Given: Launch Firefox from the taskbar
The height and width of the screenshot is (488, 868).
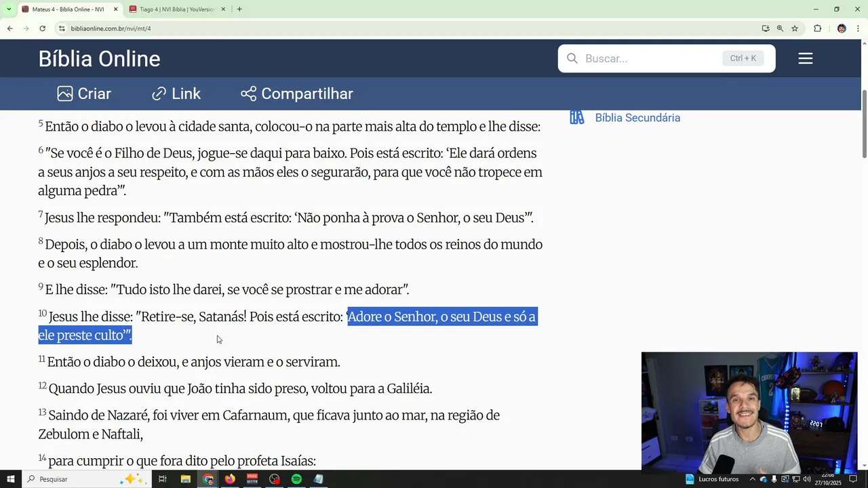Looking at the screenshot, I should click(230, 479).
